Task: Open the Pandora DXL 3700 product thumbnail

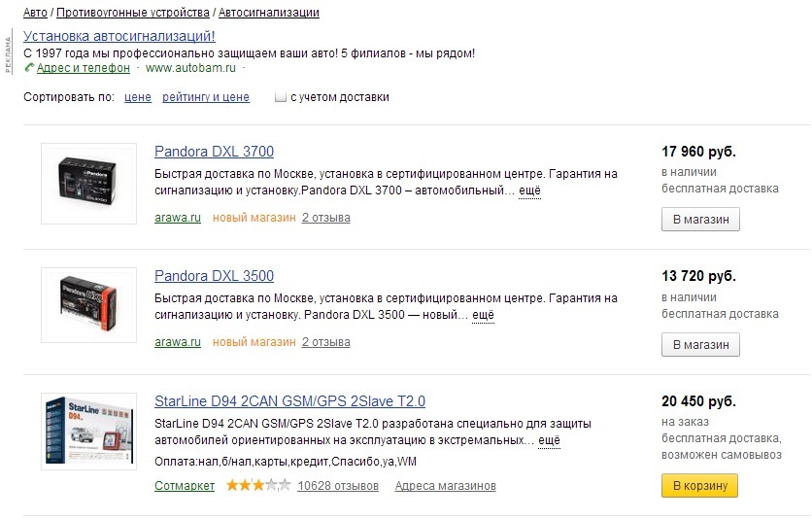Action: click(x=88, y=184)
